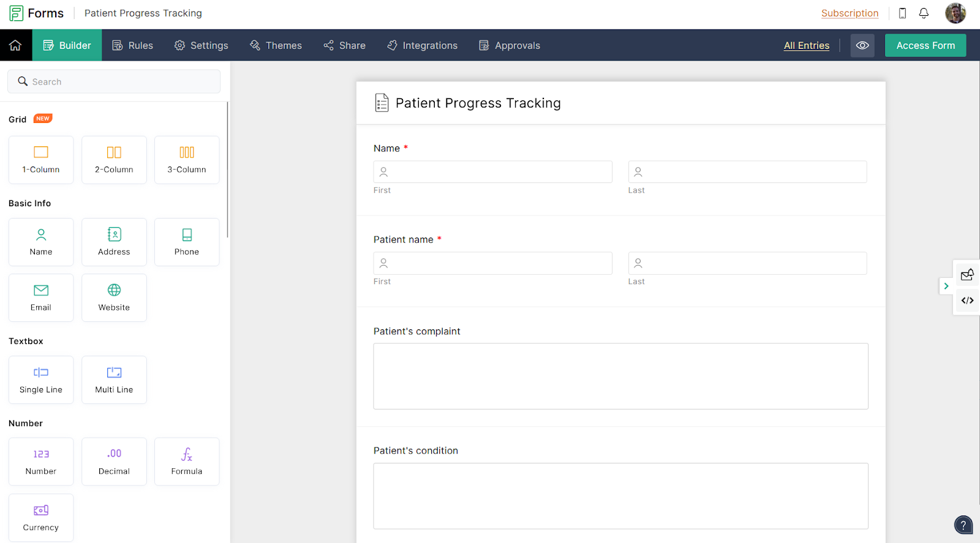Add a Website field to the form

click(113, 298)
